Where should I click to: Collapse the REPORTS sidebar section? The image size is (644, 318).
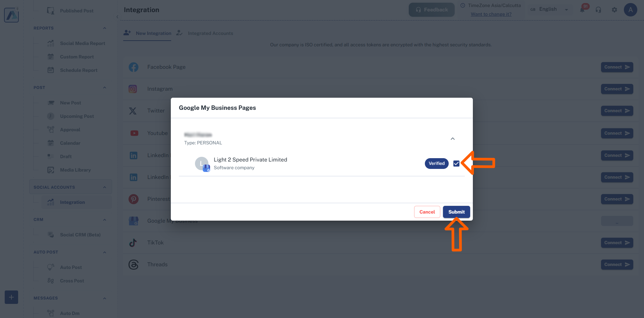104,28
